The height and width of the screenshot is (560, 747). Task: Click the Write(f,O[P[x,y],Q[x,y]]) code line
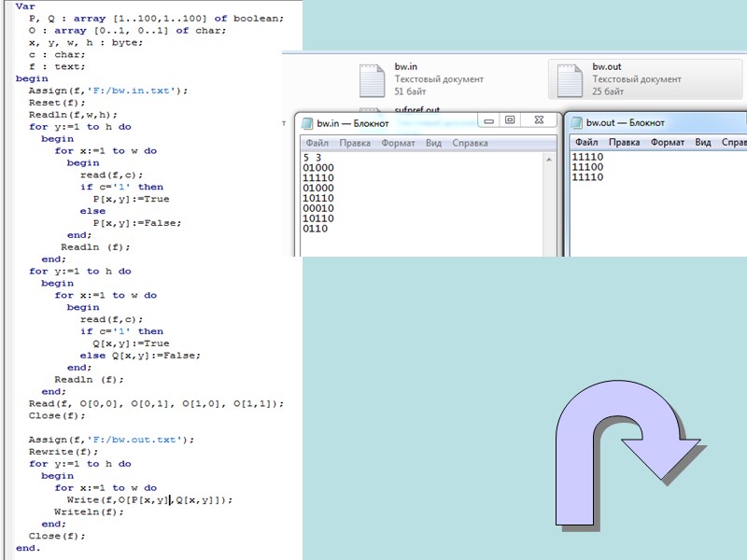coord(149,500)
